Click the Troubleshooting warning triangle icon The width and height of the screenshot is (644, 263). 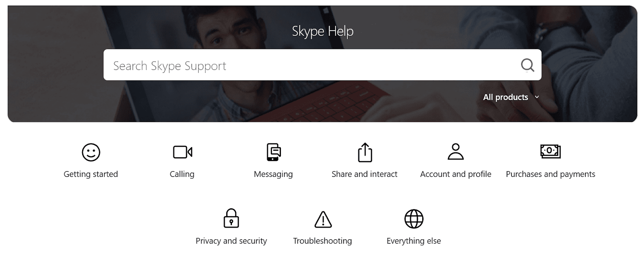pyautogui.click(x=323, y=219)
